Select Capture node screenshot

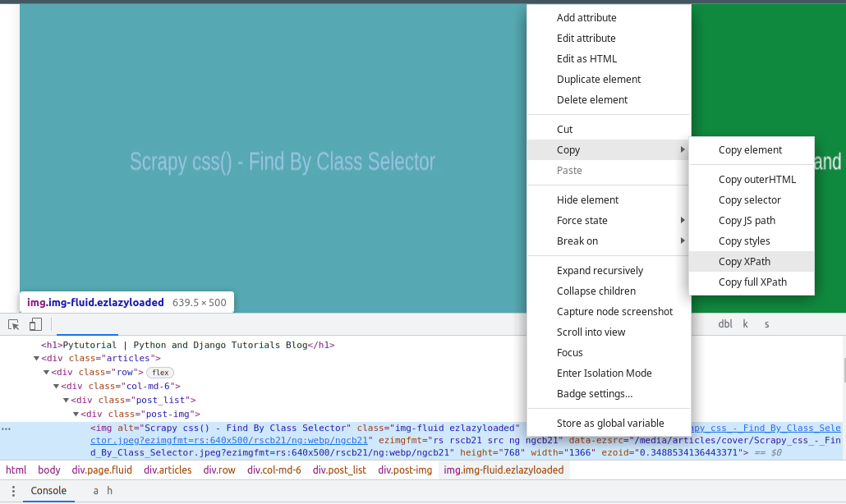614,311
